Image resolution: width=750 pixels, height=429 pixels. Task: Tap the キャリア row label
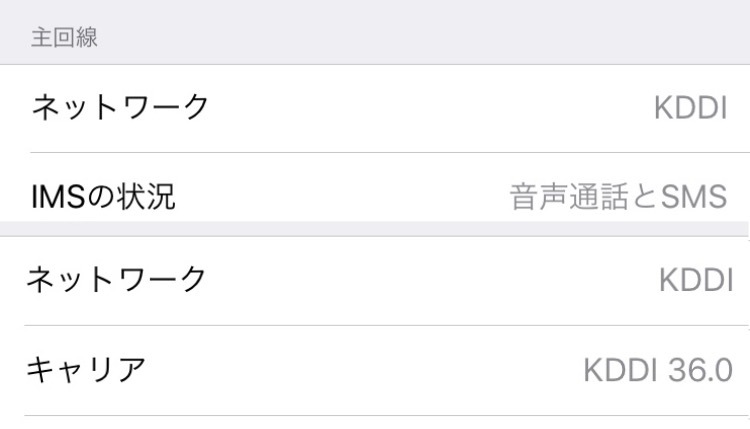84,369
